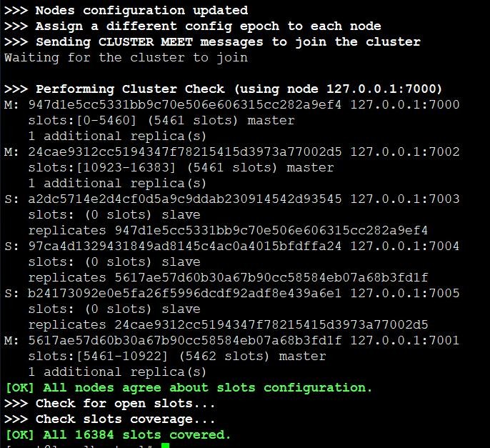Click the Check for open slots line

110,403
